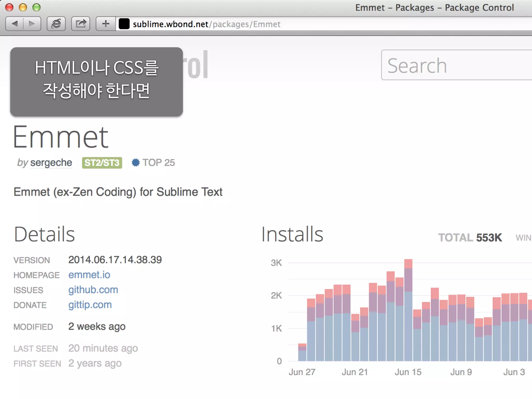Image resolution: width=532 pixels, height=399 pixels.
Task: Go forward with the browser forward arrow
Action: (32, 24)
